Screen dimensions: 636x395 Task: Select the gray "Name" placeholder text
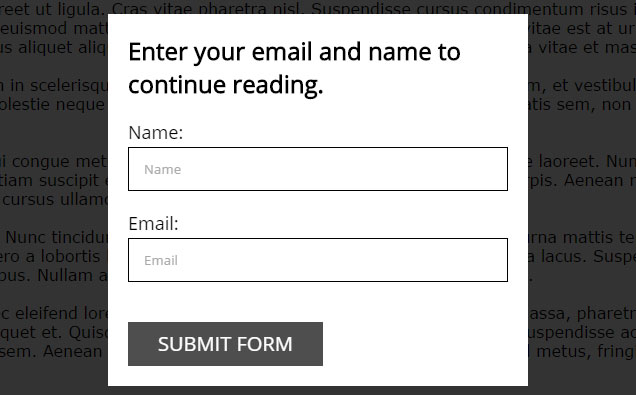coord(163,169)
